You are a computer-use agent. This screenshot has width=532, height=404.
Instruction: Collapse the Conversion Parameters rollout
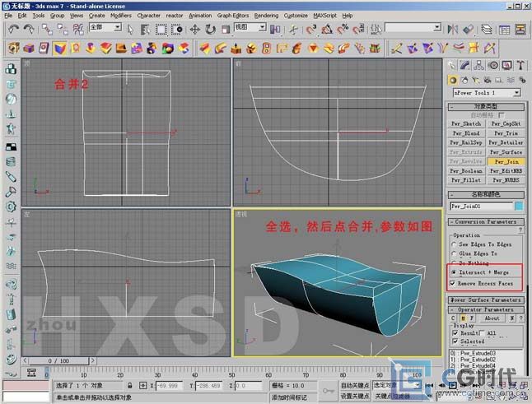tap(486, 221)
